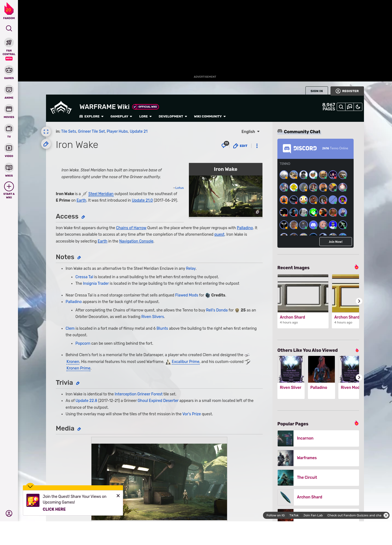Screen dimensions: 392x545
Task: Open the Steel Meridian link
Action: coord(101,194)
